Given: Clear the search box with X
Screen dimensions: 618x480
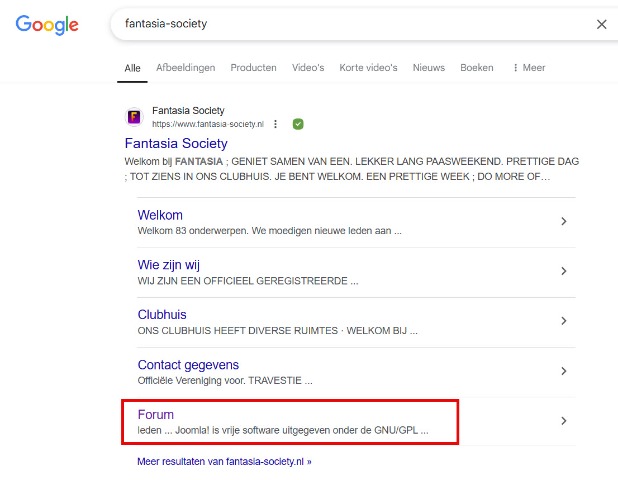Looking at the screenshot, I should 601,24.
